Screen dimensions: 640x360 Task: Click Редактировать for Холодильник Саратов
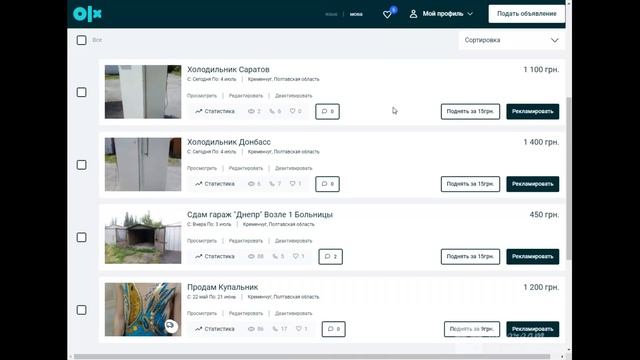pos(246,96)
